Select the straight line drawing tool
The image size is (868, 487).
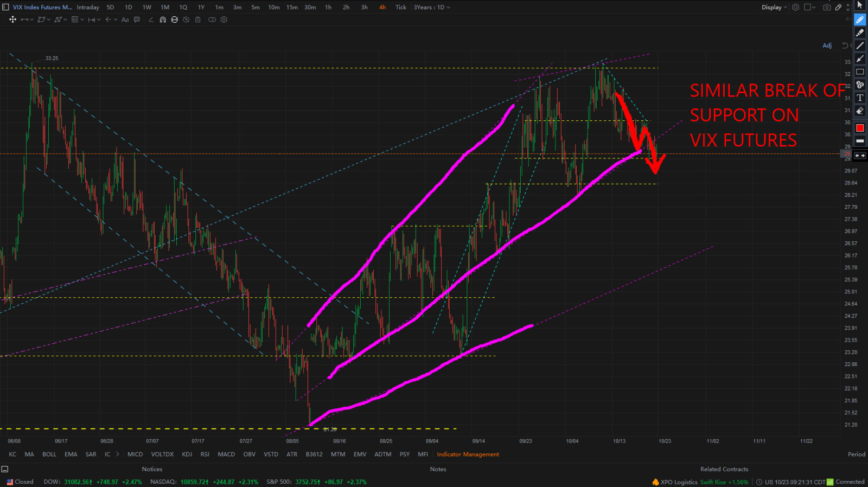(860, 46)
